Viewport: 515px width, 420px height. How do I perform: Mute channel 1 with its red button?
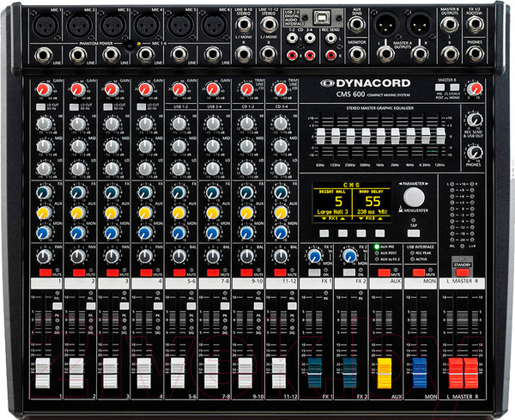tap(44, 272)
